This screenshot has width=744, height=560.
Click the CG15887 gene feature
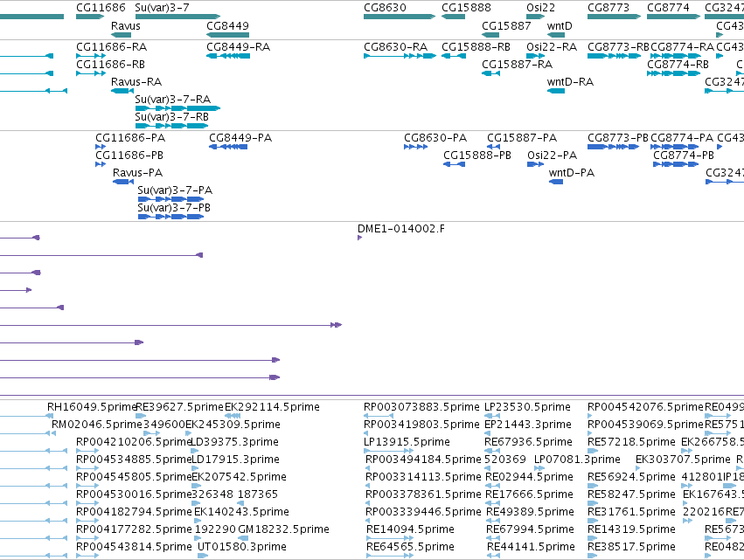pyautogui.click(x=490, y=35)
